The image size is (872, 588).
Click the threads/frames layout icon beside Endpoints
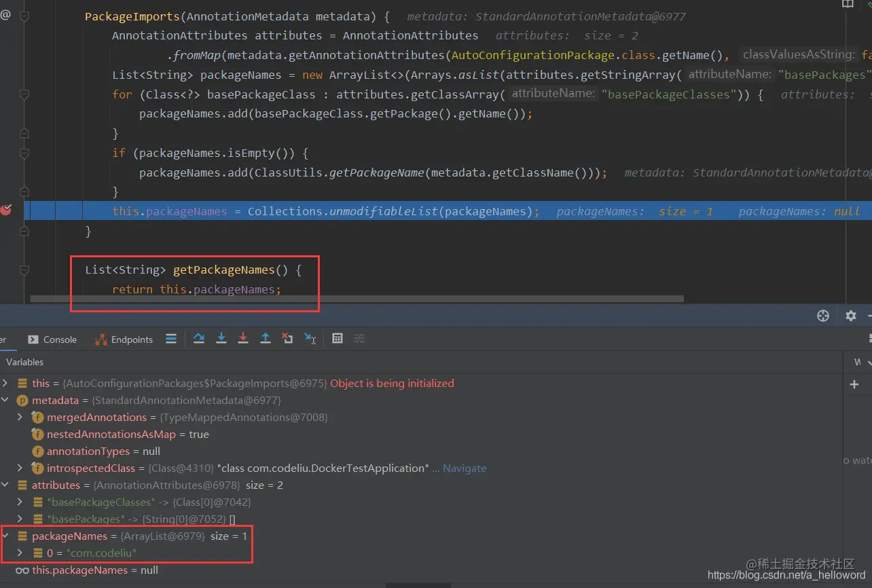pos(171,338)
